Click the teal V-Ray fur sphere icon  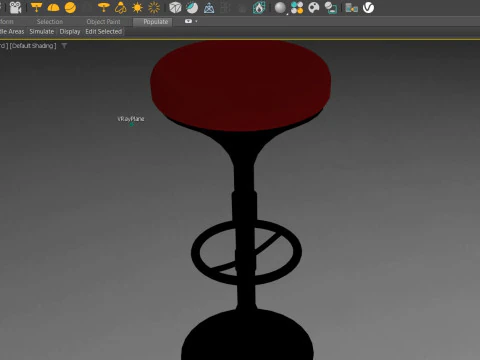(x=192, y=7)
